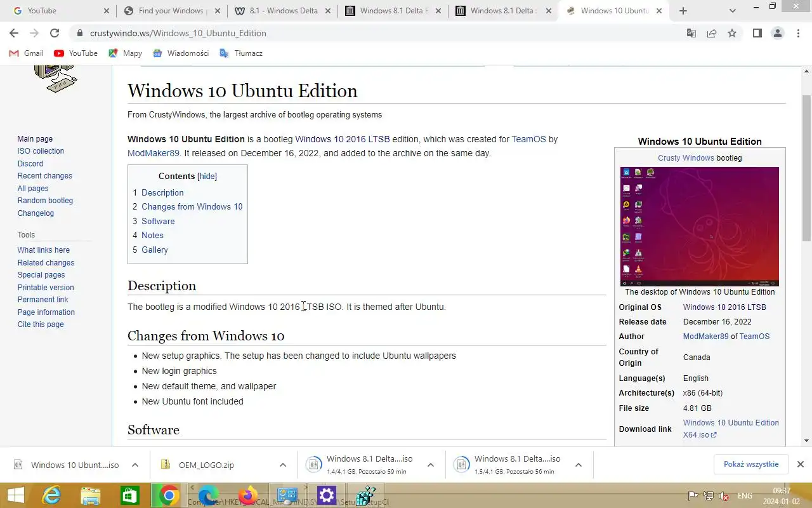Viewport: 812px width, 508px height.
Task: Switch to the second Windows 8.1 Delta tab
Action: click(504, 11)
